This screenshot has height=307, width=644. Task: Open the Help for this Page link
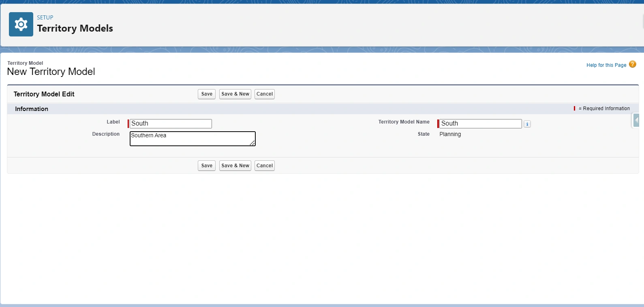pyautogui.click(x=606, y=65)
